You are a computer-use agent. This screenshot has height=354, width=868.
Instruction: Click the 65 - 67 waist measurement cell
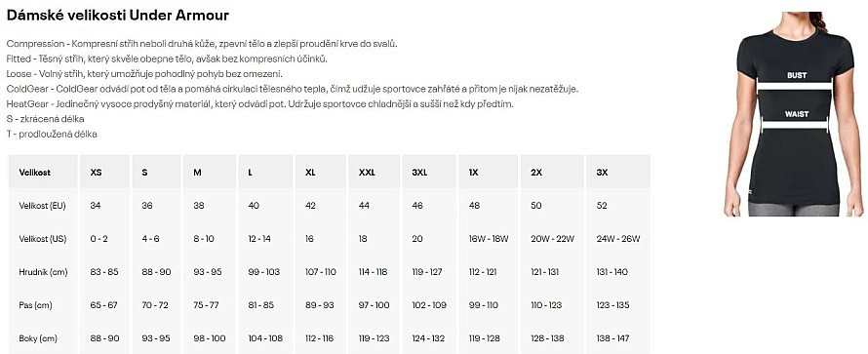point(103,305)
